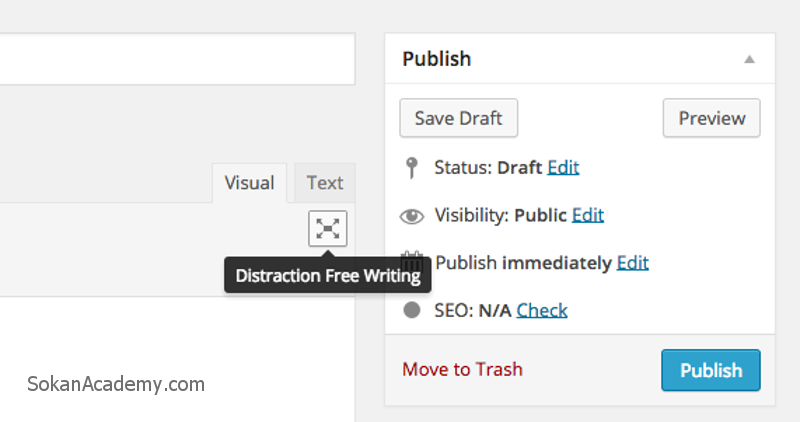
Task: Click the Publish panel heading
Action: 437,59
